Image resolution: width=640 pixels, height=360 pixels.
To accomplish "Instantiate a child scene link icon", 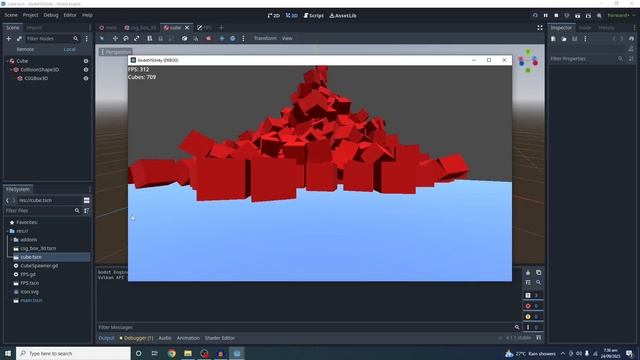I will point(19,38).
